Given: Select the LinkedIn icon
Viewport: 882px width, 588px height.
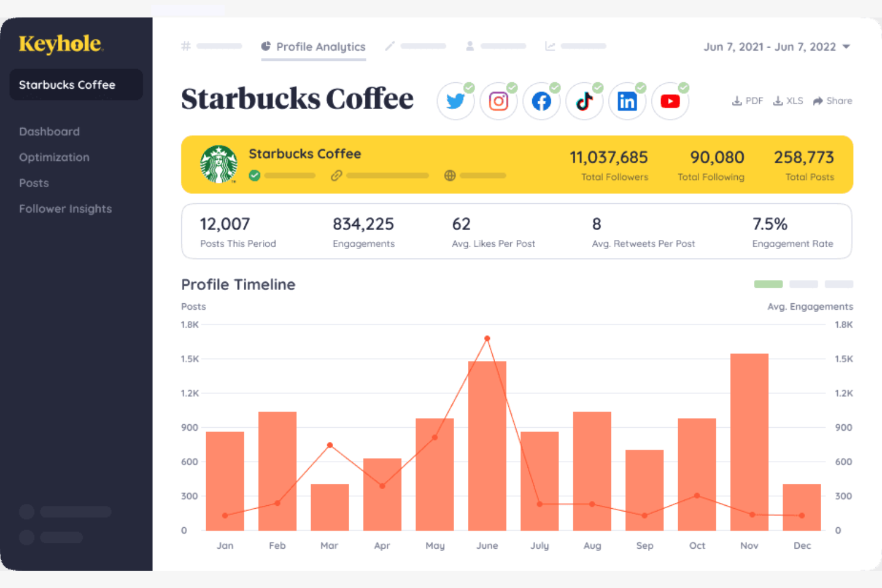Looking at the screenshot, I should [627, 101].
